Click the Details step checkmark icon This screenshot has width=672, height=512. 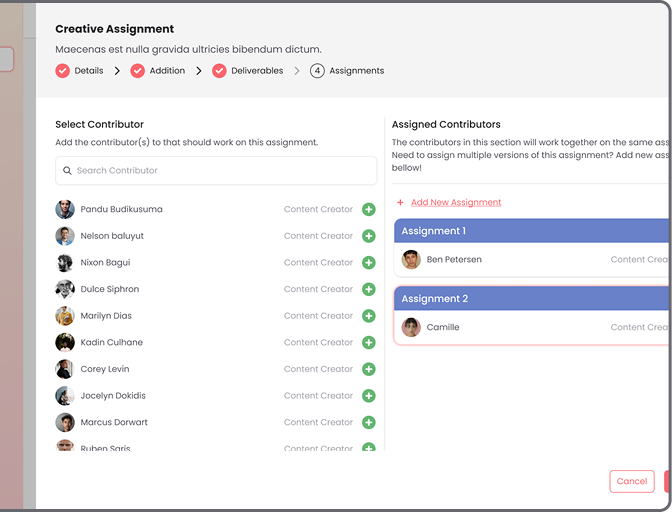click(63, 71)
